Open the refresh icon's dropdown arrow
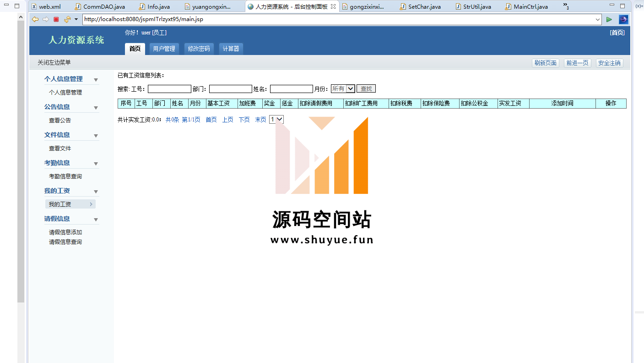Screen dimensions: 644x363 (x=76, y=19)
